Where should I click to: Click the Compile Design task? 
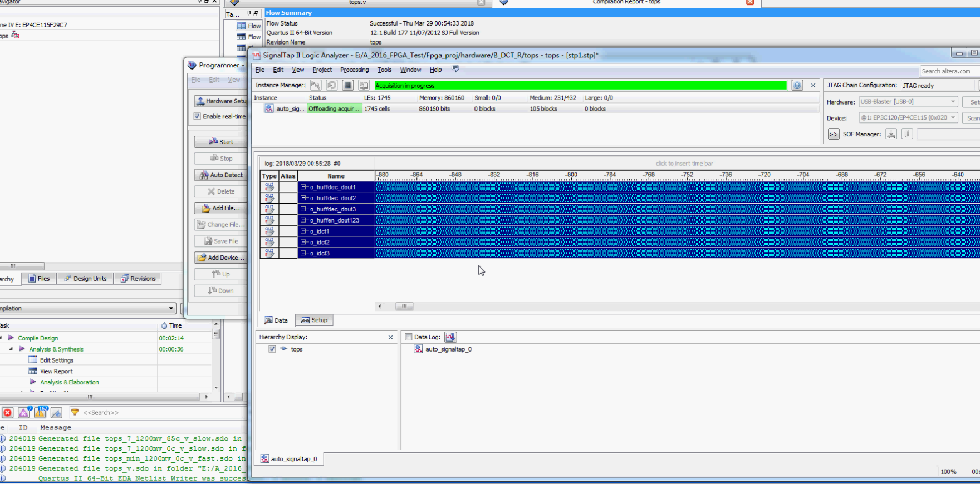[x=38, y=338]
